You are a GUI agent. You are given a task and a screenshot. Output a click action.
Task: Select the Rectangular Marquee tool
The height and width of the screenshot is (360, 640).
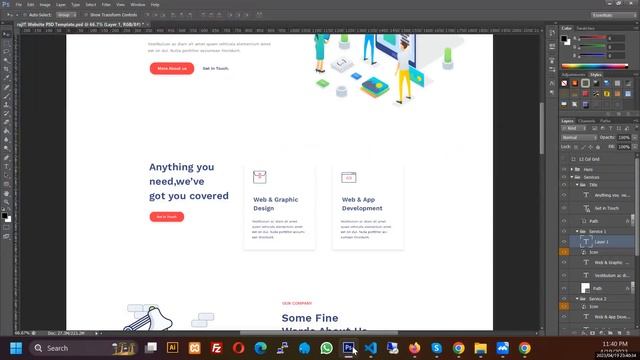pyautogui.click(x=7, y=43)
